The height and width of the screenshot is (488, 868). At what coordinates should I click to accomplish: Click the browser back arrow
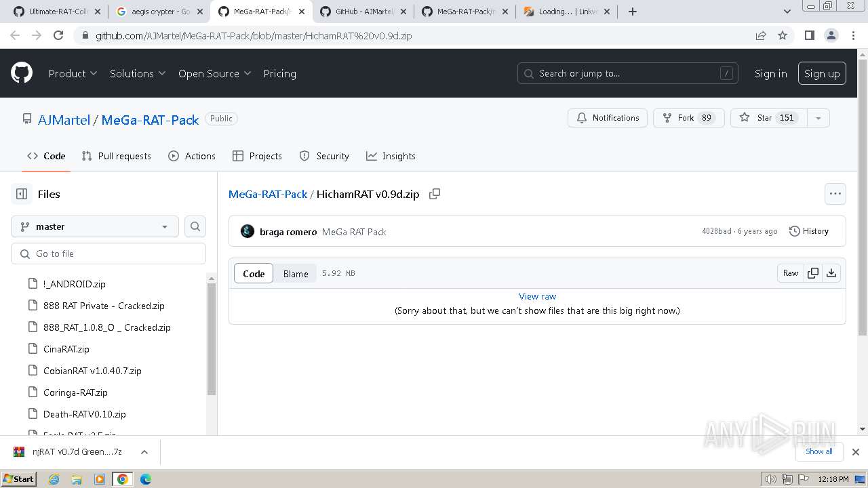click(15, 35)
